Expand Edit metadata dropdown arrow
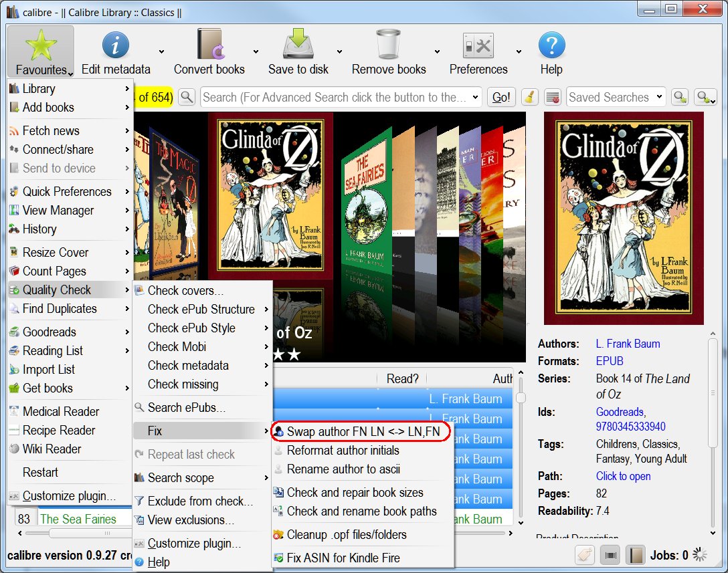Image resolution: width=728 pixels, height=573 pixels. point(161,51)
